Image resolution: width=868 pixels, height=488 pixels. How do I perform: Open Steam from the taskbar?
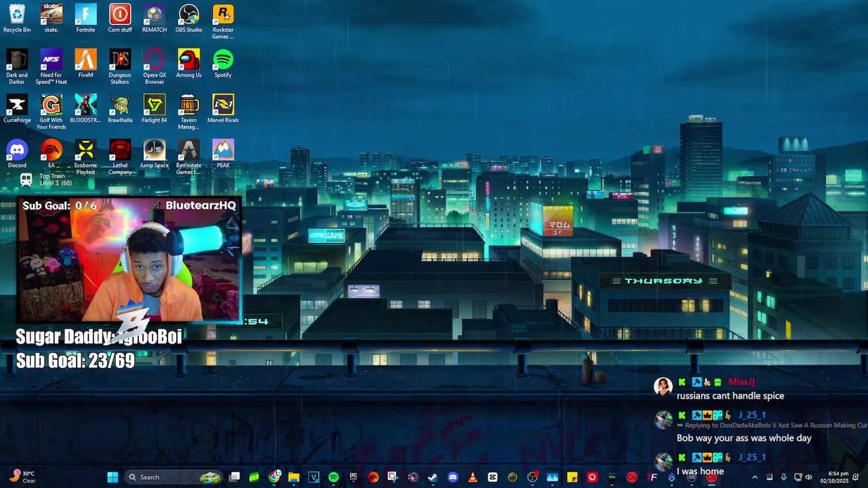point(433,477)
